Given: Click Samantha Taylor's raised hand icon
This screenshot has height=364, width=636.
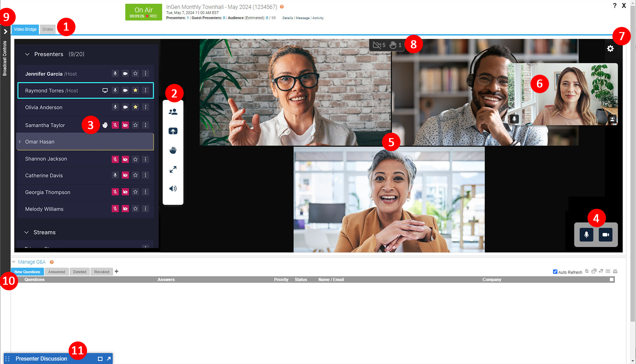Looking at the screenshot, I should pyautogui.click(x=105, y=125).
